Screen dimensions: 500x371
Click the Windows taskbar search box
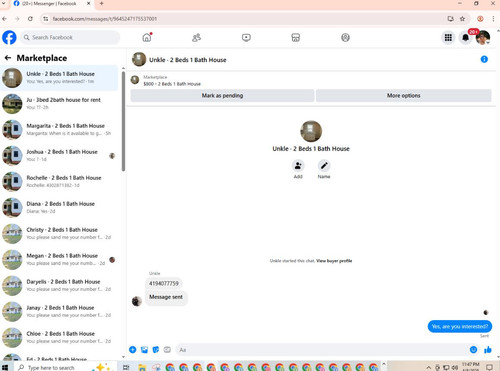65,367
